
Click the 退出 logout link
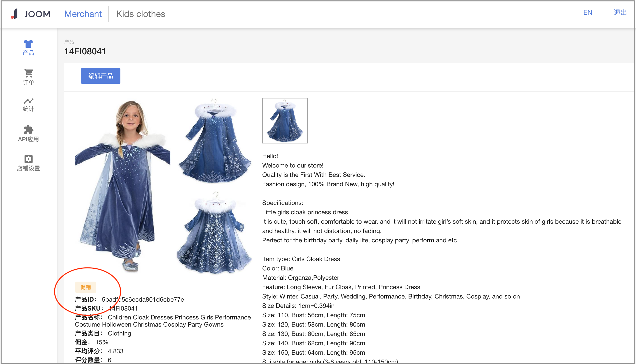coord(620,12)
